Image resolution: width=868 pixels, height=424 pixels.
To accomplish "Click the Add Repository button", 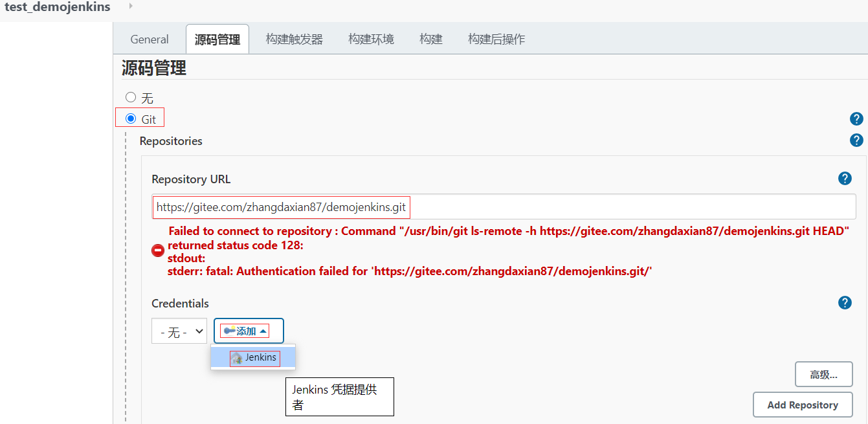I will point(803,405).
